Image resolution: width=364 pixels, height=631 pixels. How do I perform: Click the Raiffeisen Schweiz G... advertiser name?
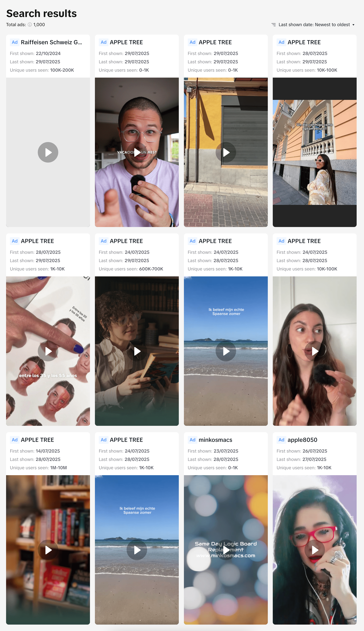(x=51, y=42)
